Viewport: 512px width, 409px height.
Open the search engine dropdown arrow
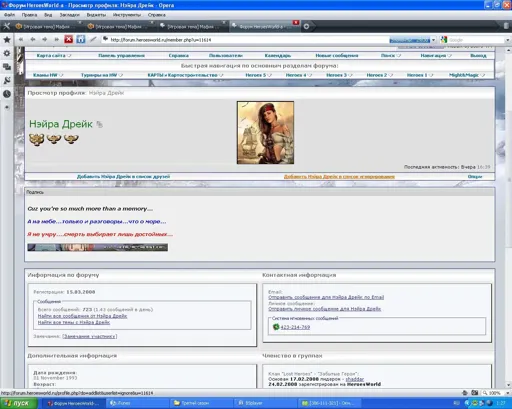point(508,40)
